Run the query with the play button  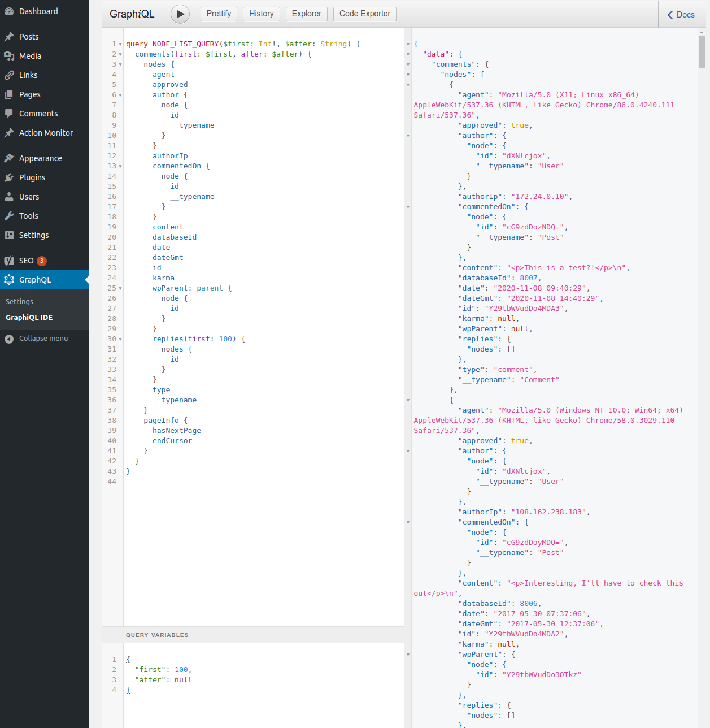[x=180, y=14]
